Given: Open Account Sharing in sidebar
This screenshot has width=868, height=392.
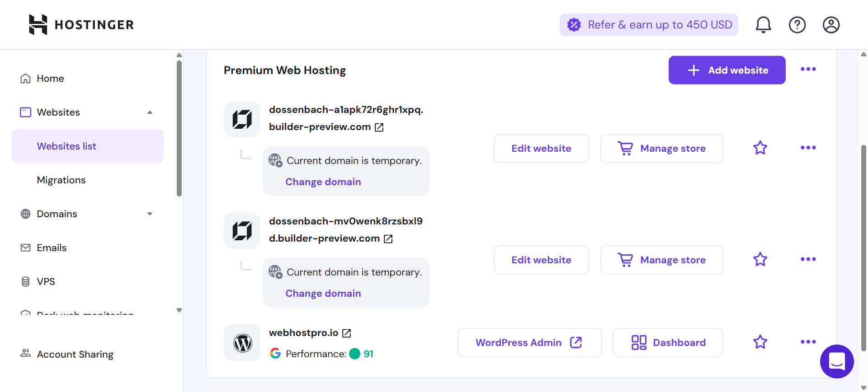Looking at the screenshot, I should 75,354.
